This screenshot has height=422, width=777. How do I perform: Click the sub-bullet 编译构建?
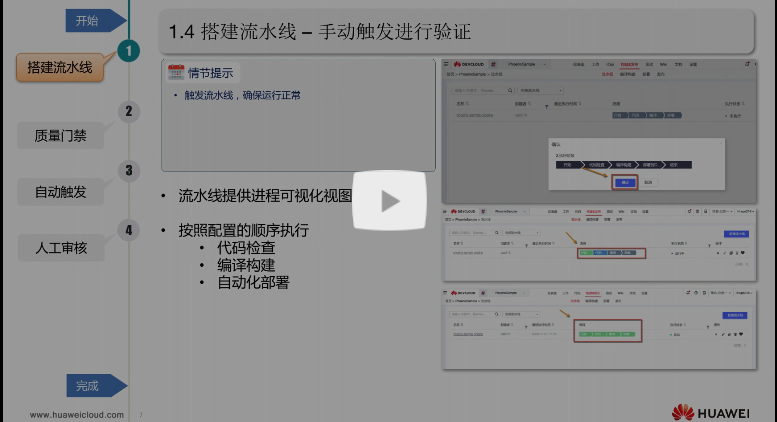(246, 265)
